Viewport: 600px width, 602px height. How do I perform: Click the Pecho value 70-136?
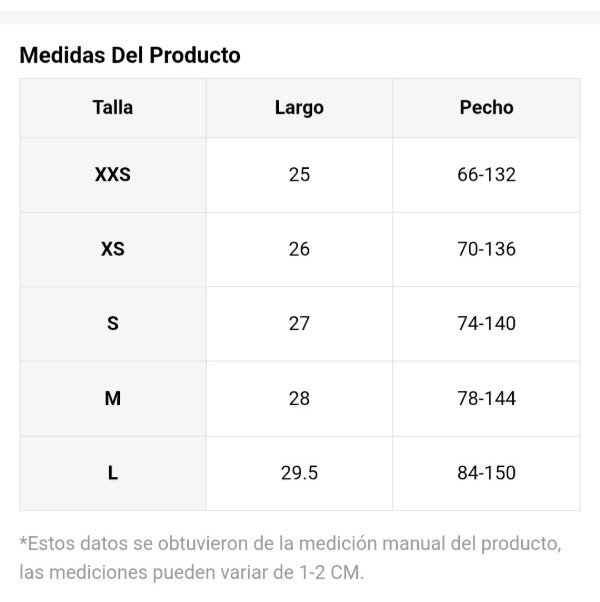486,249
